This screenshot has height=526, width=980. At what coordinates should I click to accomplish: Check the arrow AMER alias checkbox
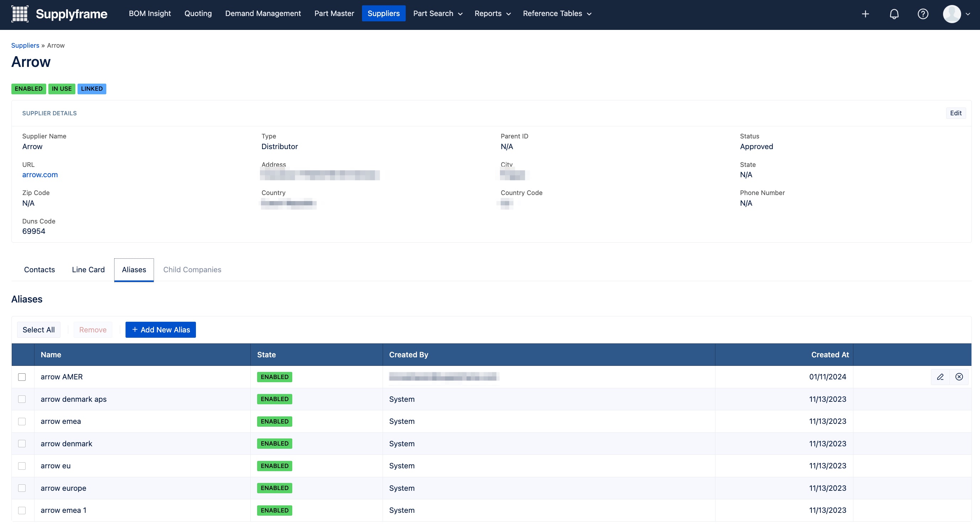[x=22, y=377]
